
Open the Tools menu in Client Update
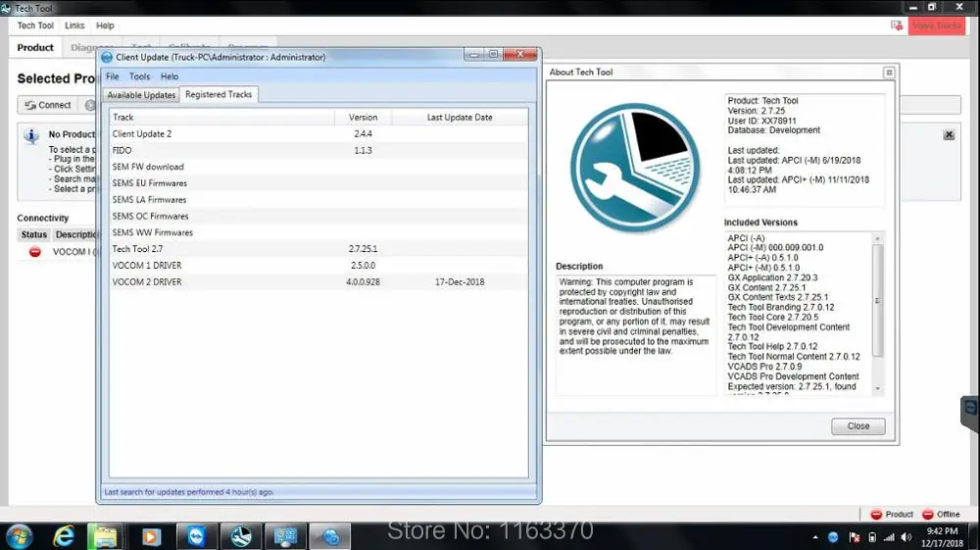pos(140,76)
